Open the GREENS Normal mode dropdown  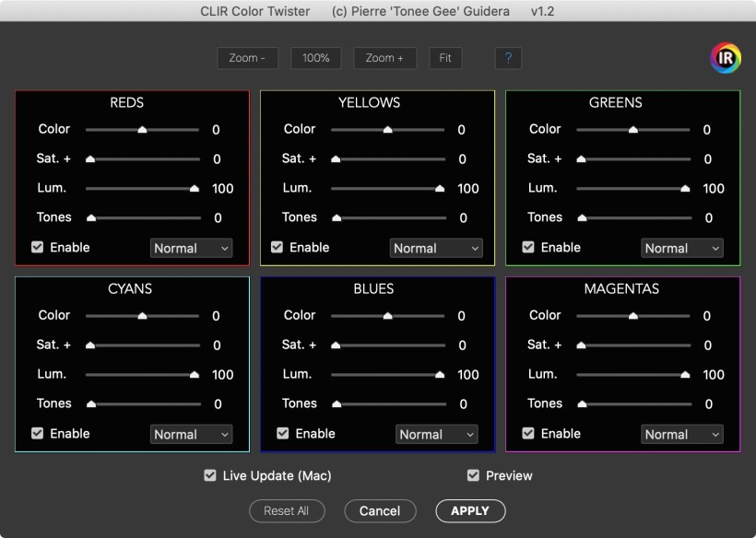tap(682, 248)
